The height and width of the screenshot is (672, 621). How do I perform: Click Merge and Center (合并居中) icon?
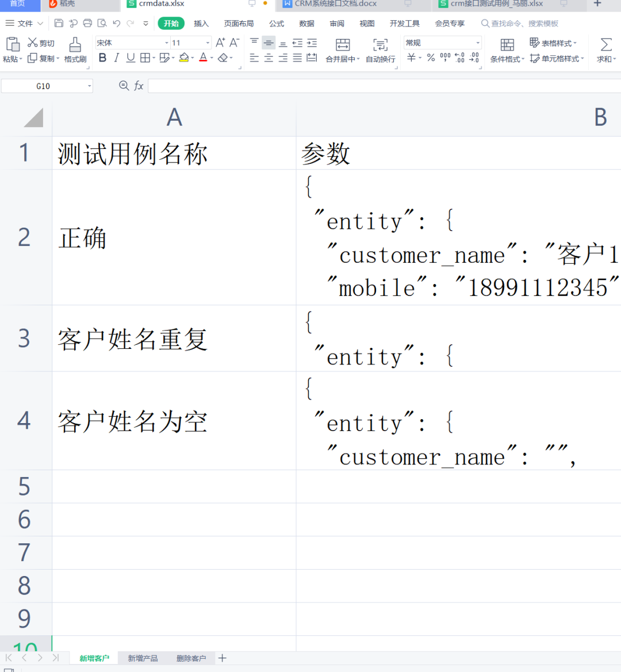pos(343,45)
